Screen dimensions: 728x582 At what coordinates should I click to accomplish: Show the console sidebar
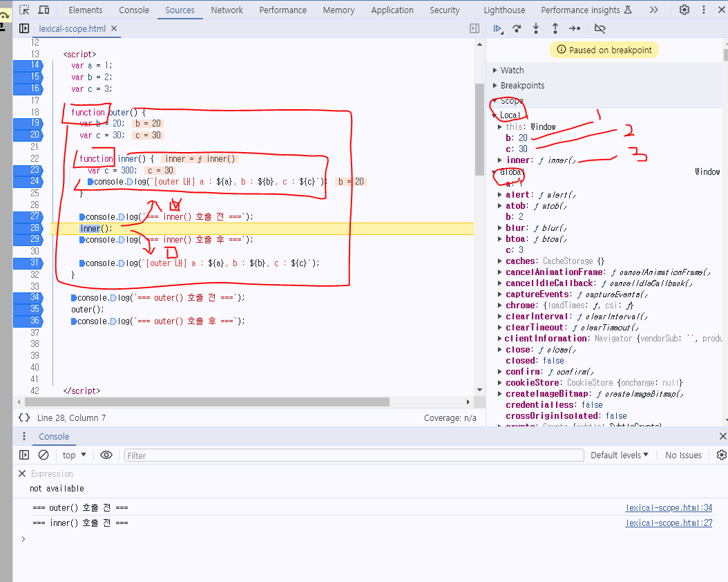24,456
